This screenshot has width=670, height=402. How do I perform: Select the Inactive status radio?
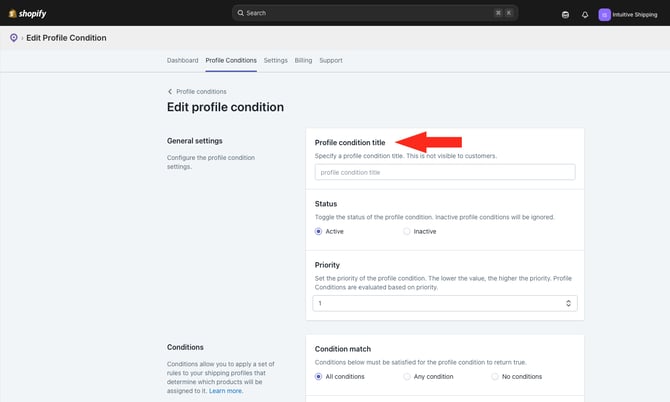[406, 231]
